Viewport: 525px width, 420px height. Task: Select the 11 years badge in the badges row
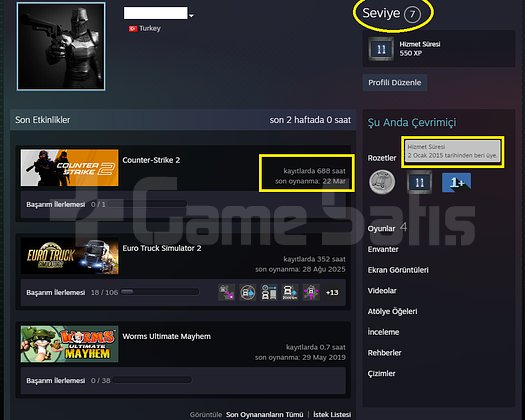[419, 182]
